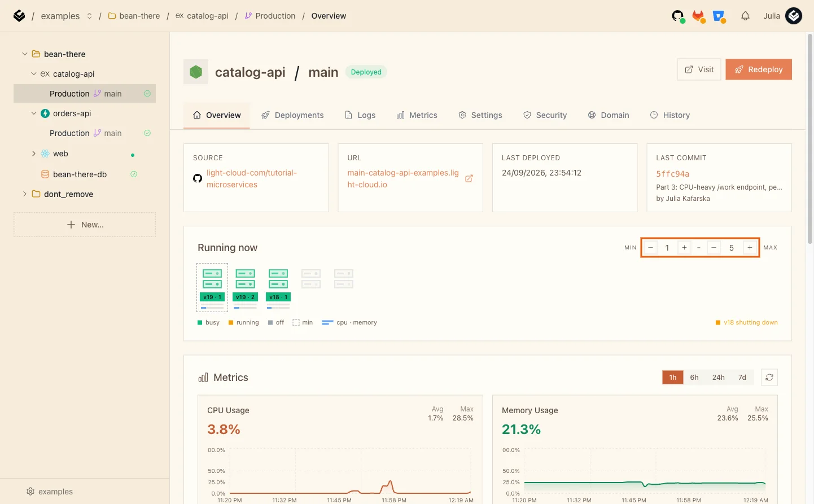Screen dimensions: 814x504
Task: Open the Bitbucket integration icon
Action: click(719, 16)
